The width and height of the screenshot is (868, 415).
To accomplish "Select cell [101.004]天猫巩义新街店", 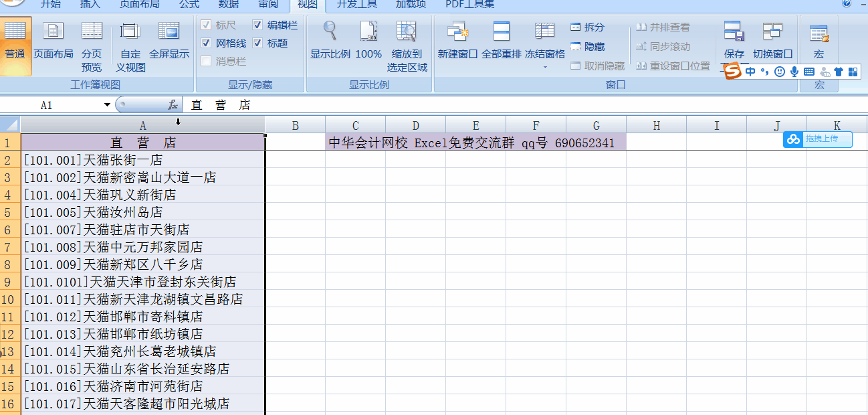I will pyautogui.click(x=142, y=195).
